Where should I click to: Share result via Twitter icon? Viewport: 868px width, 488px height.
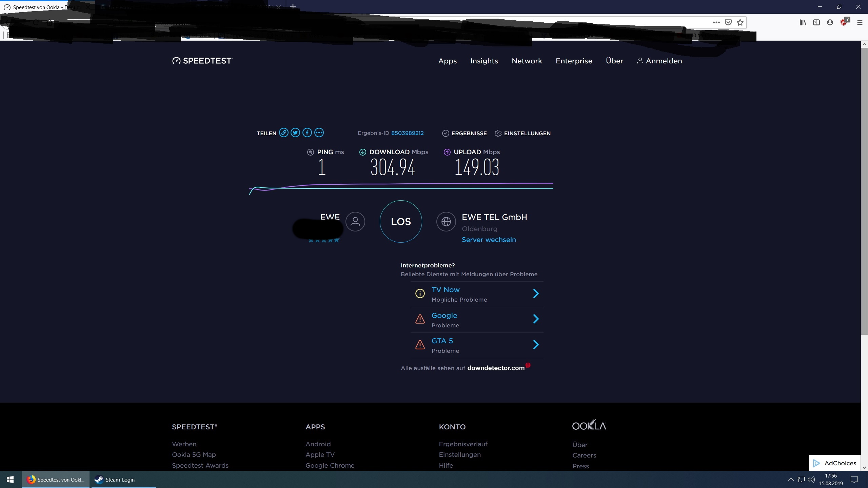pyautogui.click(x=295, y=133)
